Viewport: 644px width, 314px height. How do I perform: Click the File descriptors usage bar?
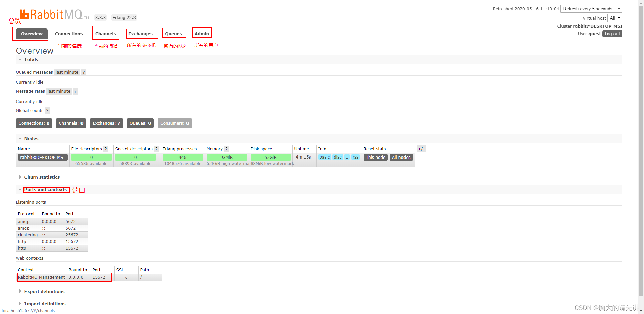91,157
